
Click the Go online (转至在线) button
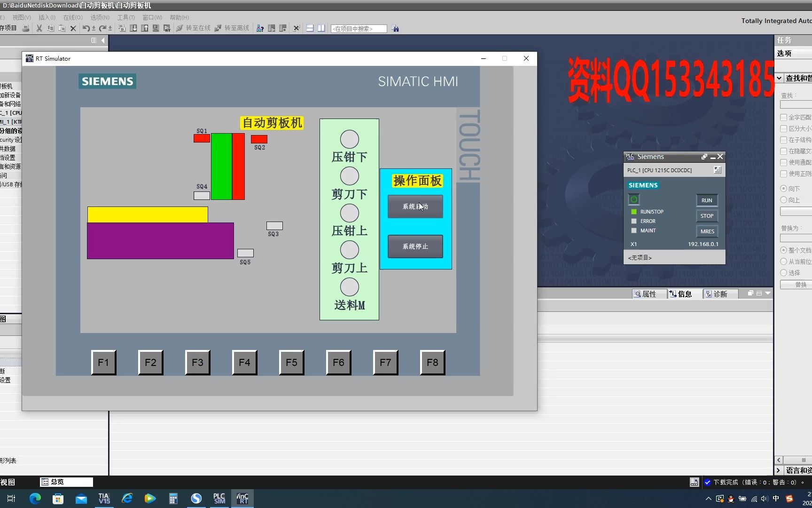pyautogui.click(x=194, y=28)
